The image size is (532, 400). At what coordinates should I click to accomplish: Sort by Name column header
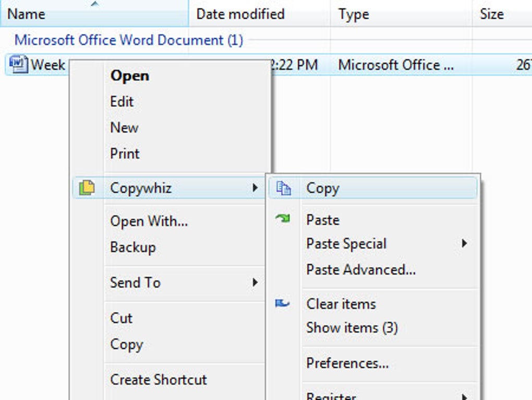pos(94,14)
